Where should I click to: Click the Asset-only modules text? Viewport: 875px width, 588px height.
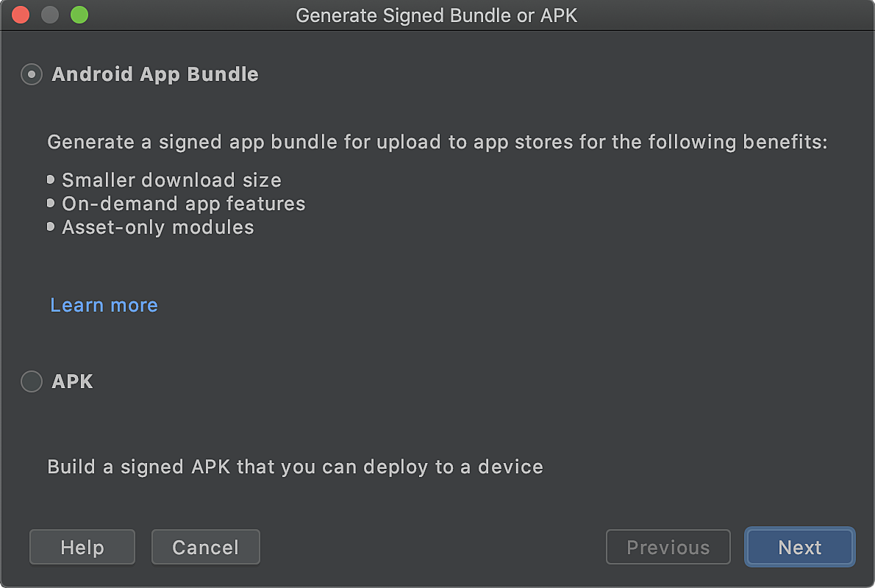tap(157, 227)
